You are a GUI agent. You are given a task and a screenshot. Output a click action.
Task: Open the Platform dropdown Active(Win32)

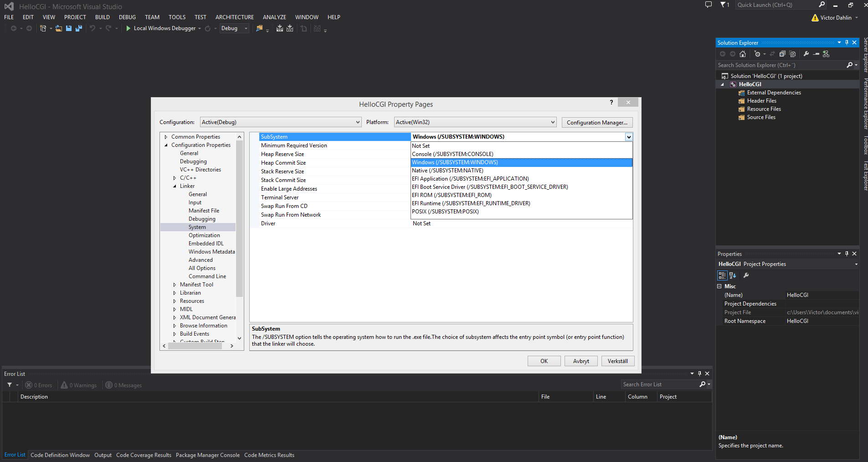(475, 122)
